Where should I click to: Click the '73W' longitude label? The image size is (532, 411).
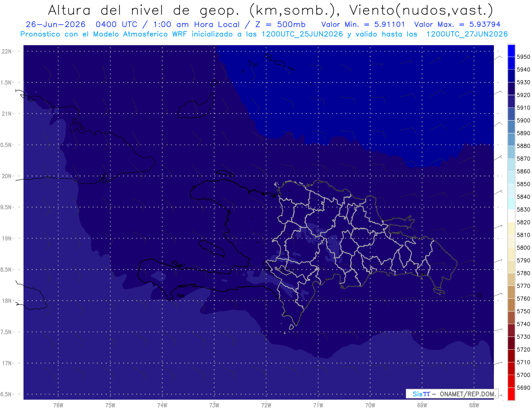pyautogui.click(x=214, y=405)
